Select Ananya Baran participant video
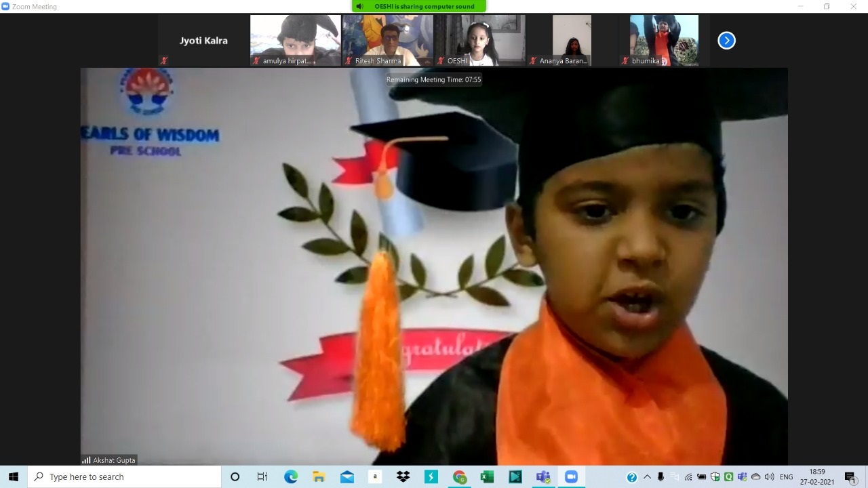 coord(572,41)
